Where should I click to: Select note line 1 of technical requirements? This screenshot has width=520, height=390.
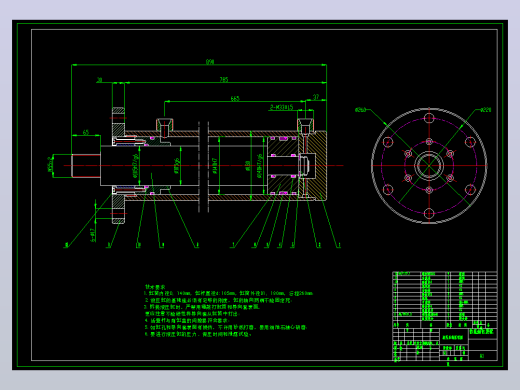[x=228, y=293]
